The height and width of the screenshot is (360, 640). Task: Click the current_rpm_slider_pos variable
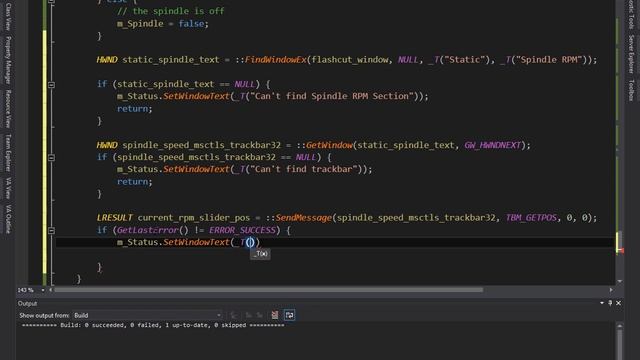coord(193,218)
